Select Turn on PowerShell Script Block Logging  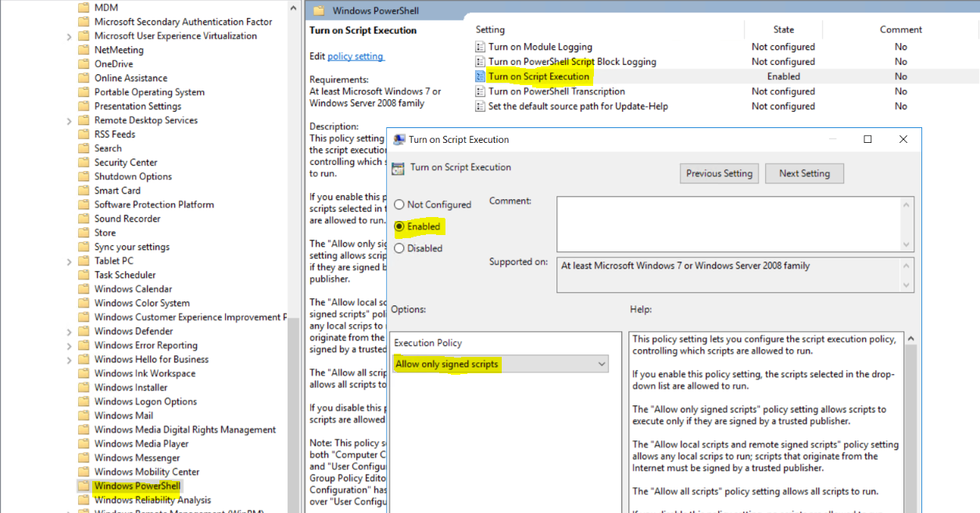click(572, 62)
